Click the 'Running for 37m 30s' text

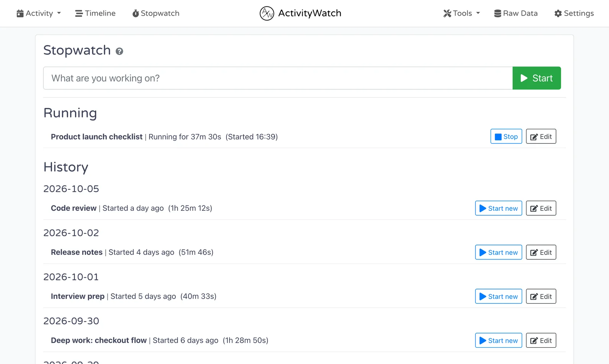[x=185, y=137]
